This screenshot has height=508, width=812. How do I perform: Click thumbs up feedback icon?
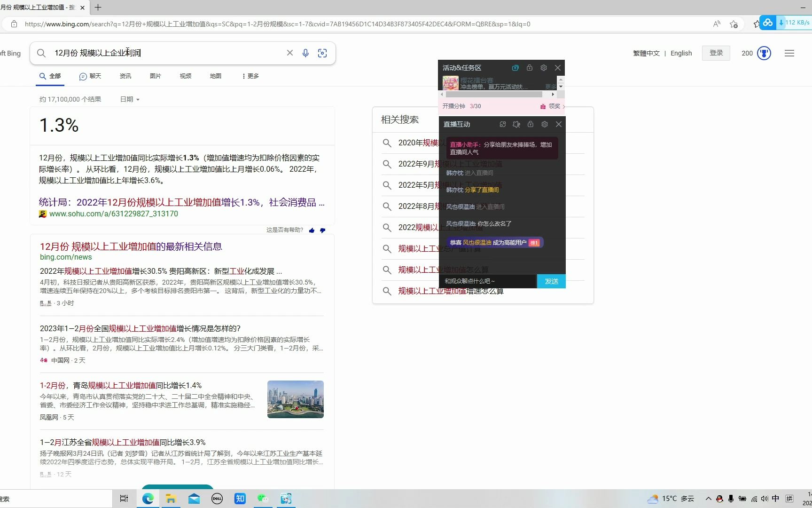[312, 230]
